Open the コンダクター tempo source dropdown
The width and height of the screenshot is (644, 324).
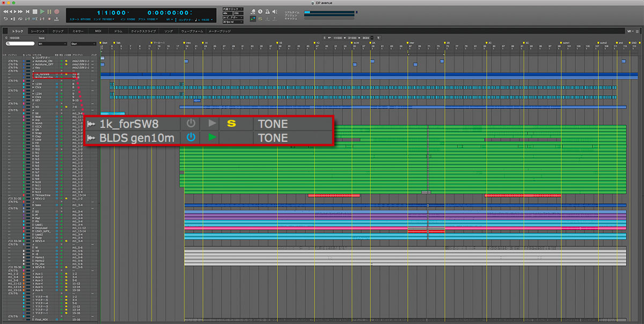pos(186,20)
